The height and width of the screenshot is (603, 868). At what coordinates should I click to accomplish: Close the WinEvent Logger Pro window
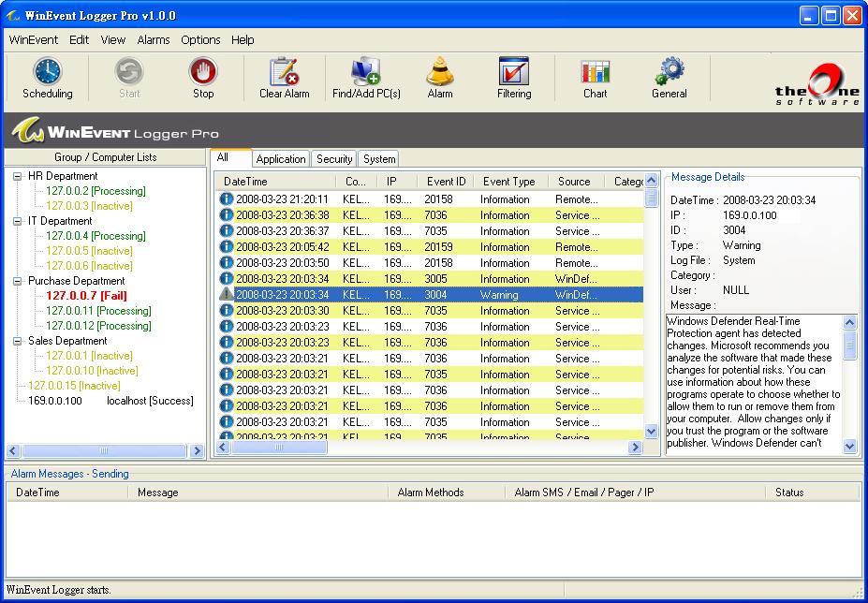[x=852, y=16]
